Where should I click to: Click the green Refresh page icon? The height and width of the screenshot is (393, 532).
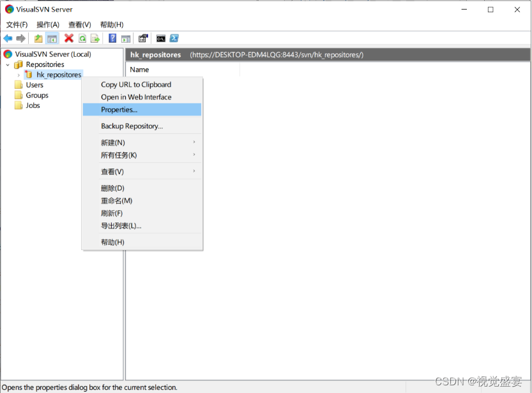pos(82,39)
